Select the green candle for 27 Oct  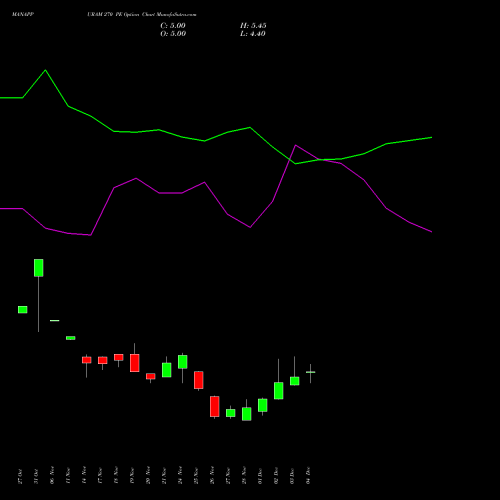point(23,310)
